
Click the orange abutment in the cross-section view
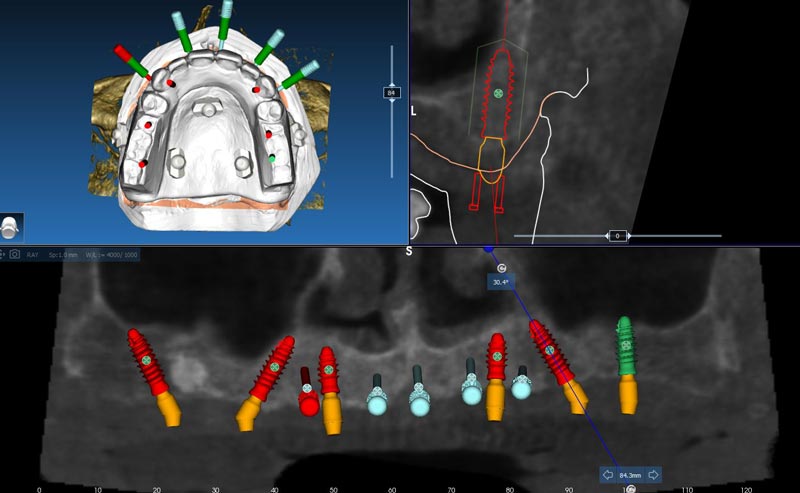[490, 160]
